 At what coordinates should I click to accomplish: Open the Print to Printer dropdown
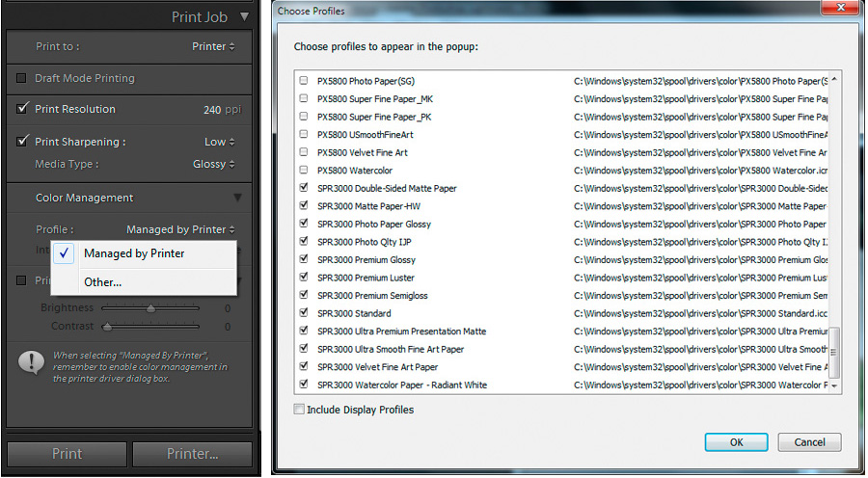pyautogui.click(x=213, y=46)
